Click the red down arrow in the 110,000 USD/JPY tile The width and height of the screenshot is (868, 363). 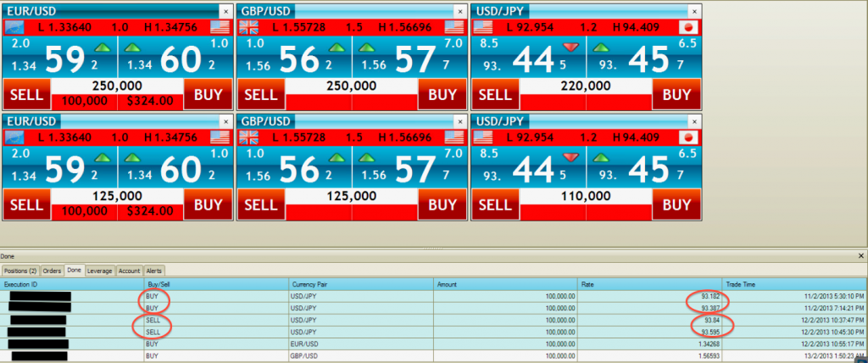(x=571, y=158)
